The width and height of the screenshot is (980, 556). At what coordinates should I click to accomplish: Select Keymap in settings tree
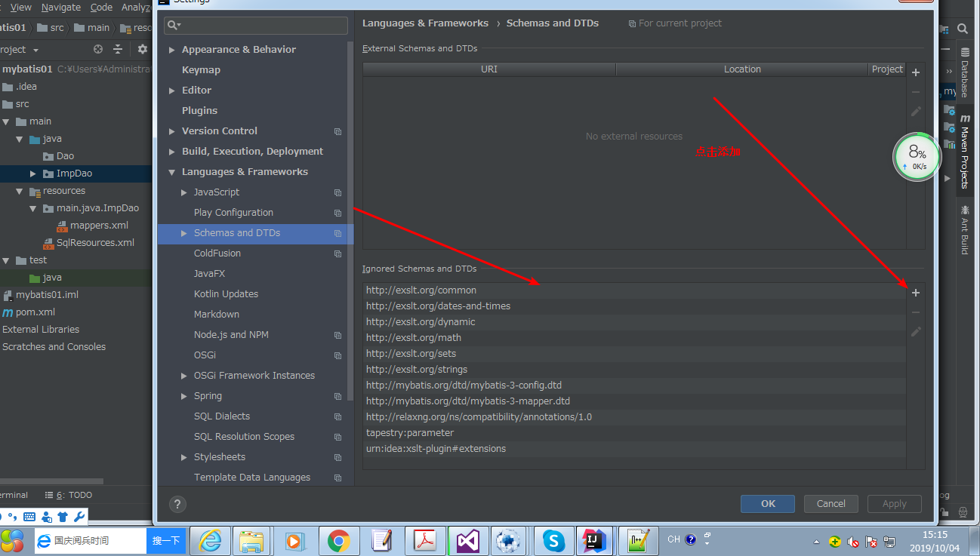[201, 69]
